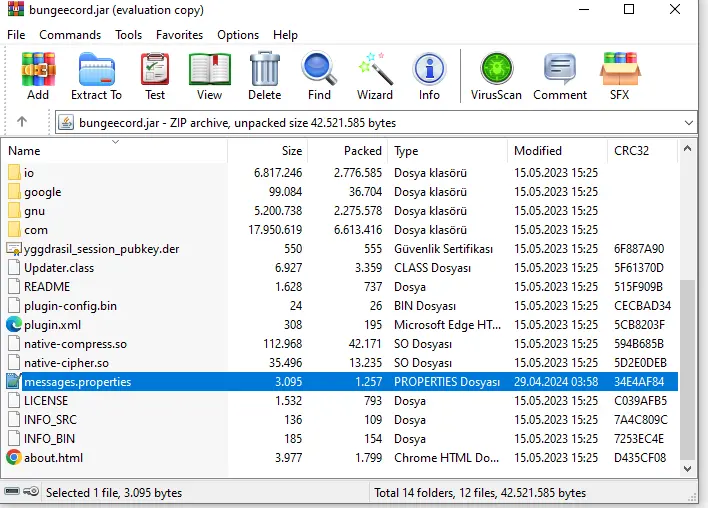Expand the archive path dropdown

click(x=689, y=123)
